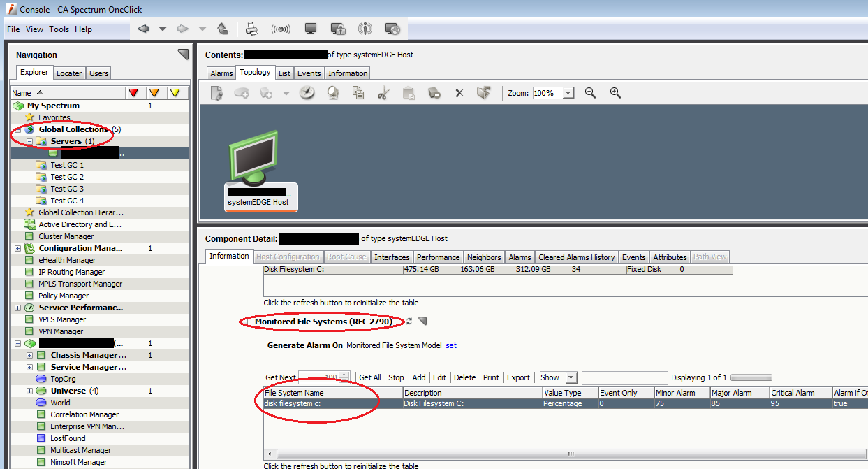Switch to the Users tab in Navigation
The width and height of the screenshot is (868, 469).
click(99, 73)
